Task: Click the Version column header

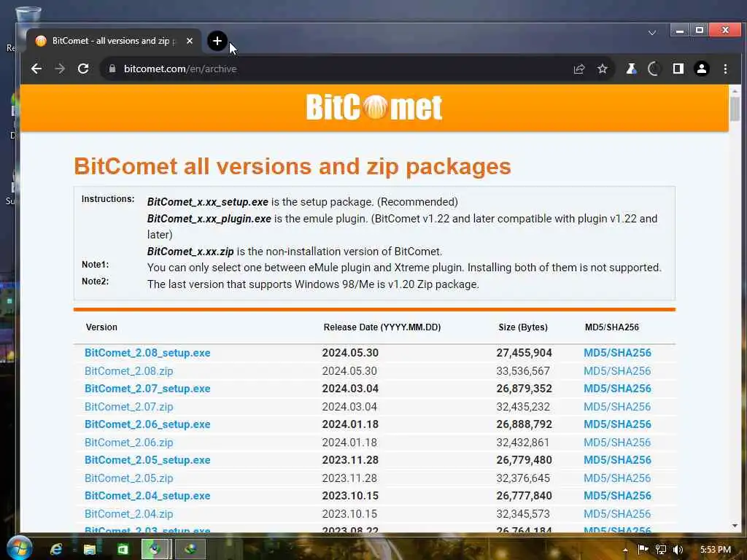Action: (x=101, y=327)
